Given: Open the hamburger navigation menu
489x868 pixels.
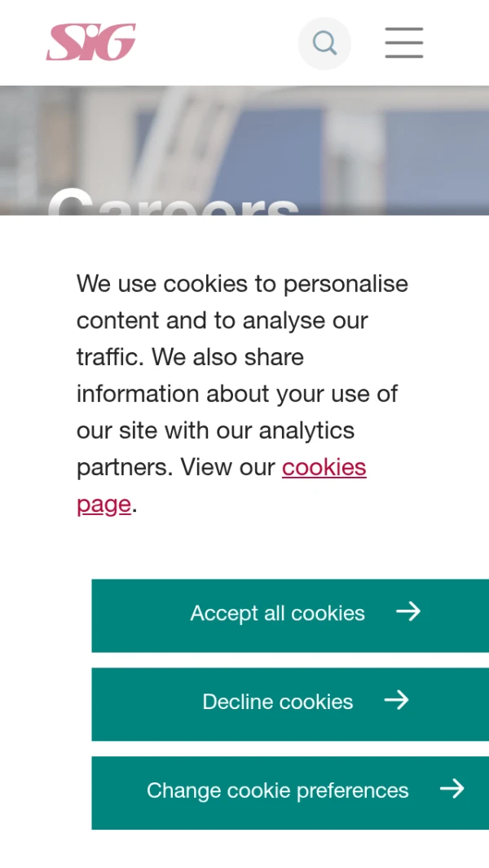Looking at the screenshot, I should (404, 42).
